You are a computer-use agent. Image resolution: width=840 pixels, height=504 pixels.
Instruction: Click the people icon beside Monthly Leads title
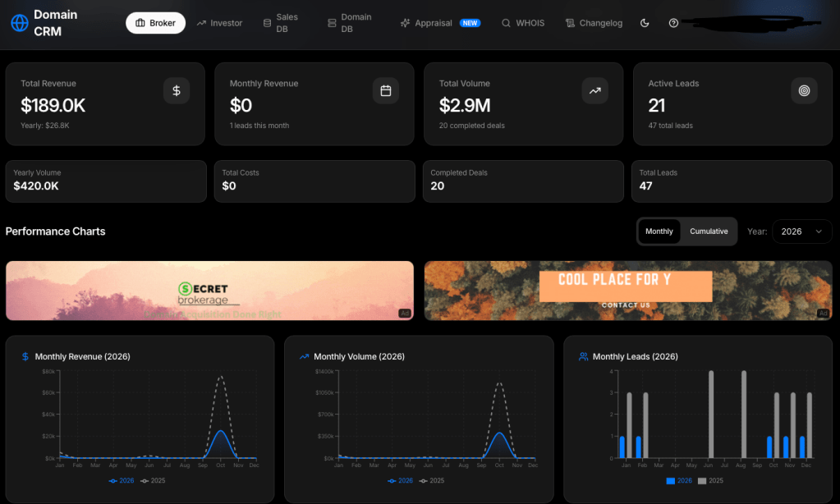pyautogui.click(x=583, y=357)
